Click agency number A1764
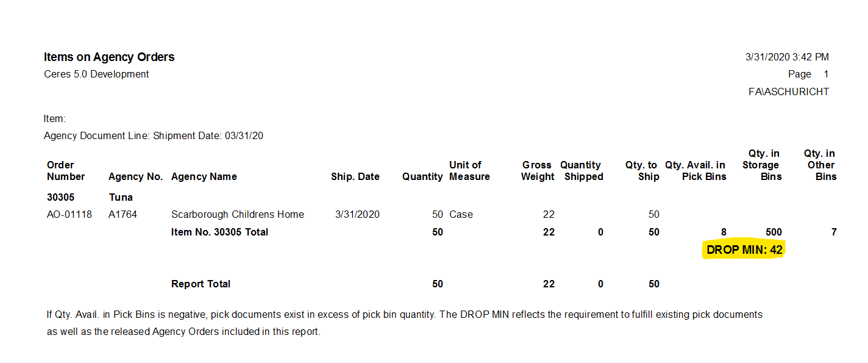The width and height of the screenshot is (868, 363). 123,215
